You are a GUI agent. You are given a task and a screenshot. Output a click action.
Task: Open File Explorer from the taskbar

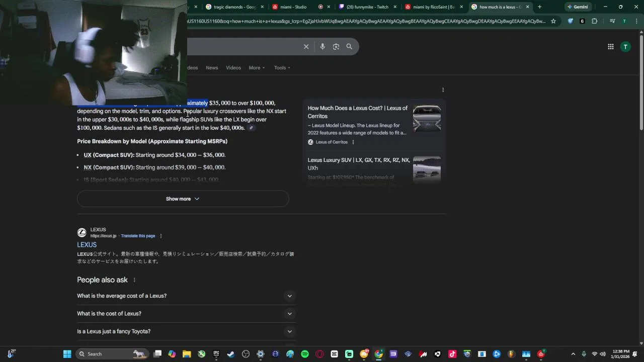(x=187, y=354)
